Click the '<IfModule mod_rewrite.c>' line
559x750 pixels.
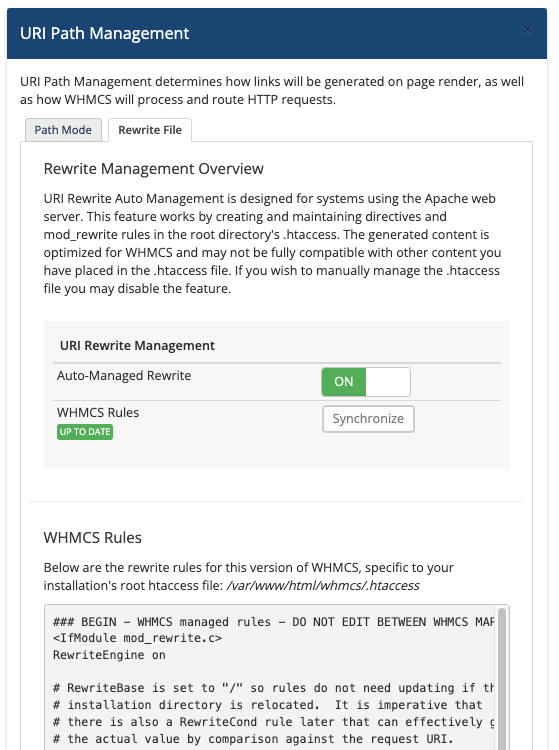pos(137,638)
